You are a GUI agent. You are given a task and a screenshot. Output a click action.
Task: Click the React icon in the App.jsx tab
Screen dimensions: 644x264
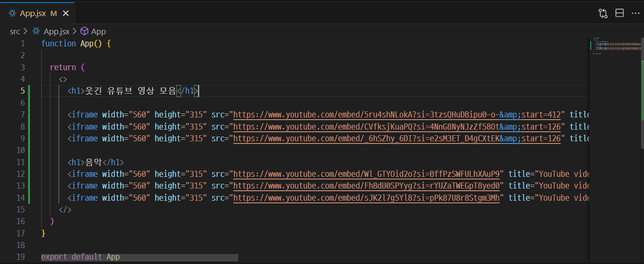click(12, 13)
